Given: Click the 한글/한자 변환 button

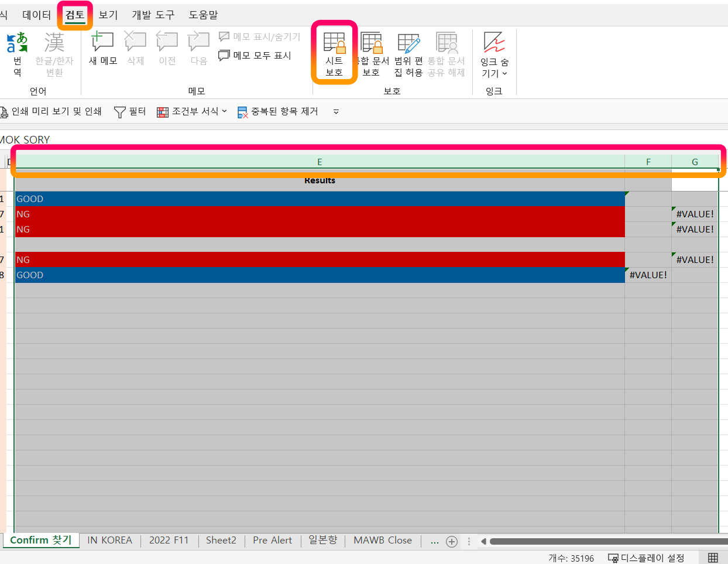Looking at the screenshot, I should tap(54, 54).
